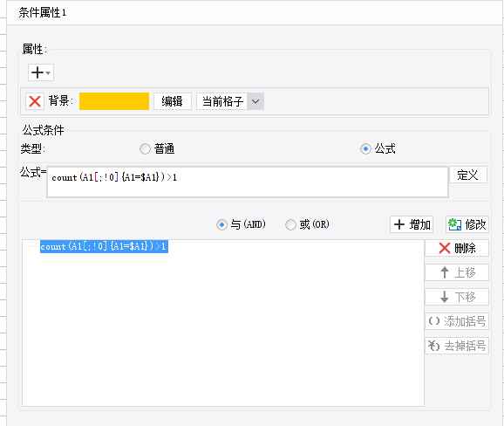Select the 条件属性1 title tab
Screen dimensions: 504x426
coord(43,12)
